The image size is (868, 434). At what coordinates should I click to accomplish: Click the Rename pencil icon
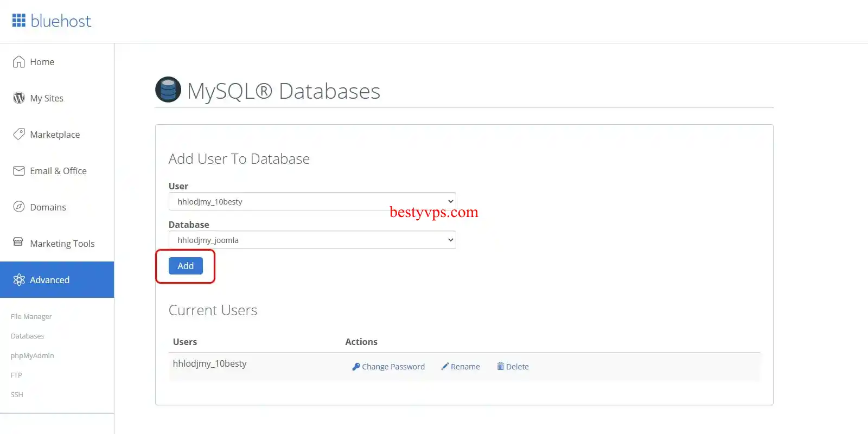pos(445,367)
